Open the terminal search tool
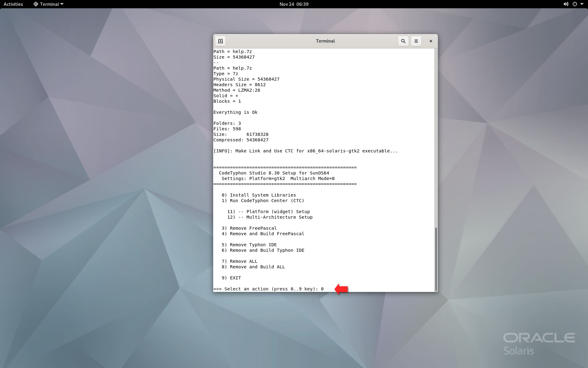This screenshot has width=588, height=368. tap(403, 41)
